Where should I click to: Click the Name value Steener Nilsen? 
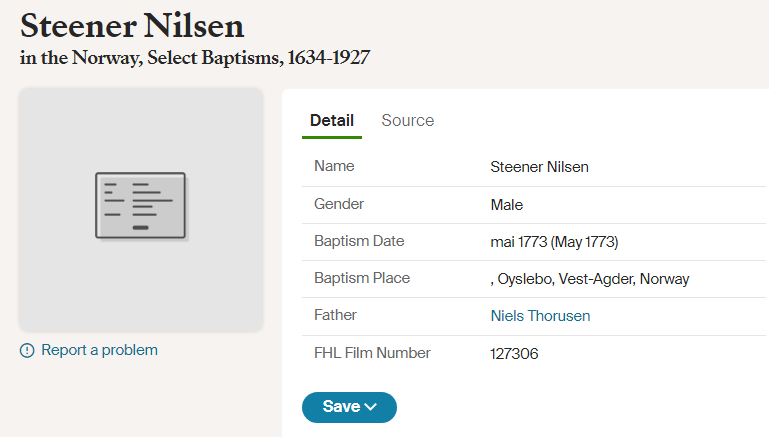pos(539,167)
